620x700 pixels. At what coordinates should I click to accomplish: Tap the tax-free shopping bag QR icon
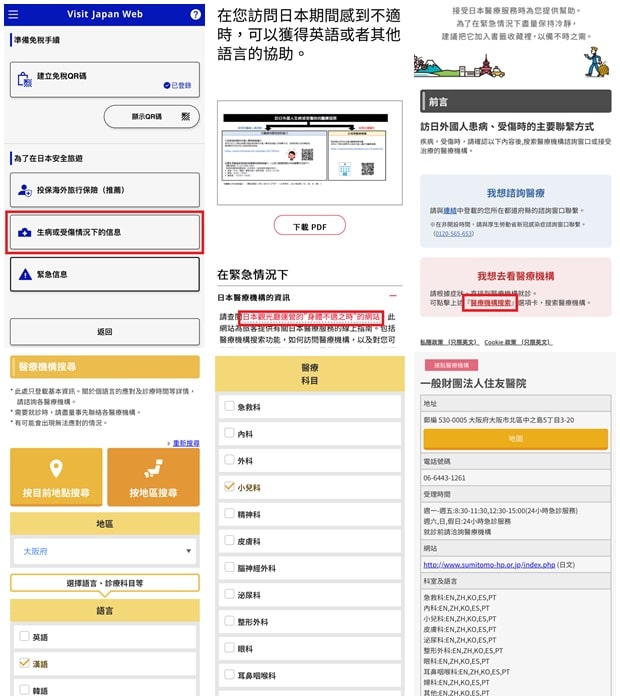point(24,79)
